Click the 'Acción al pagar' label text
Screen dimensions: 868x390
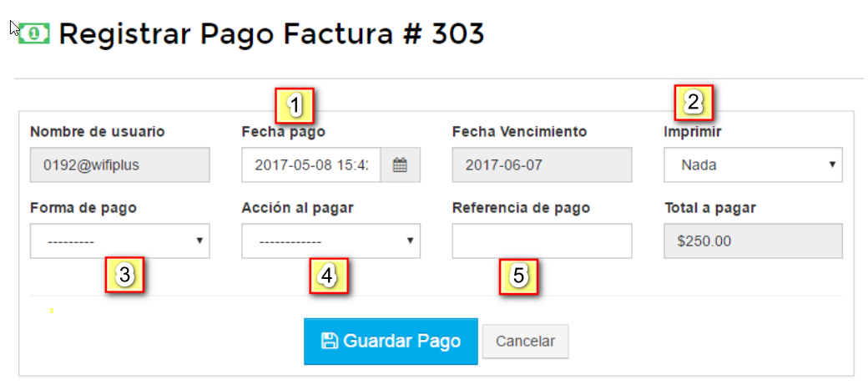(x=297, y=208)
